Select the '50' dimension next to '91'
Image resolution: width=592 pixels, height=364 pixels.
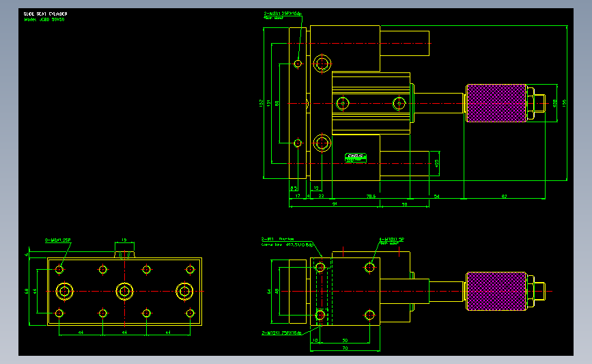coord(404,205)
